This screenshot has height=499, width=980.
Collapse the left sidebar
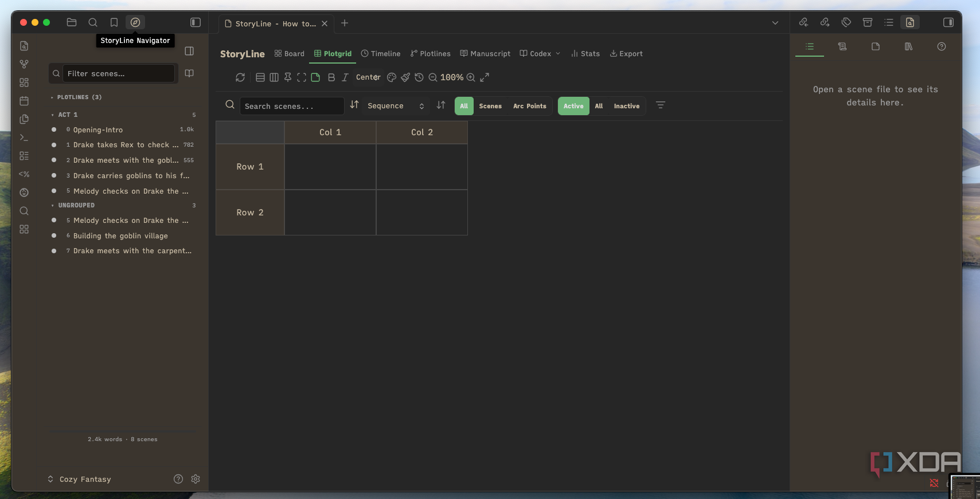click(x=196, y=22)
